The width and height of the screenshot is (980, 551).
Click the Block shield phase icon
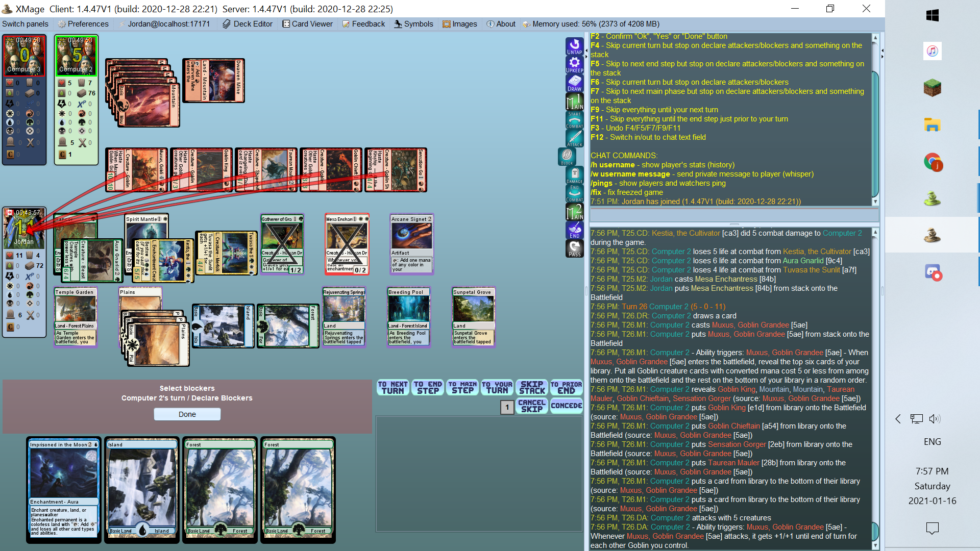567,157
